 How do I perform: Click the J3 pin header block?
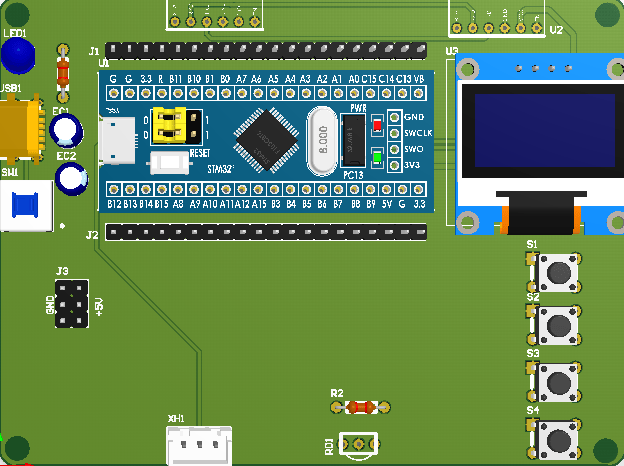pyautogui.click(x=71, y=305)
